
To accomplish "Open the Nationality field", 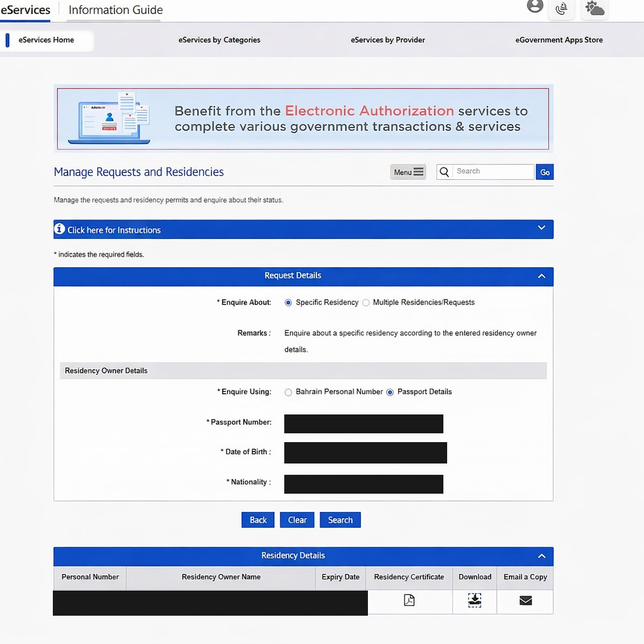I will (x=364, y=484).
